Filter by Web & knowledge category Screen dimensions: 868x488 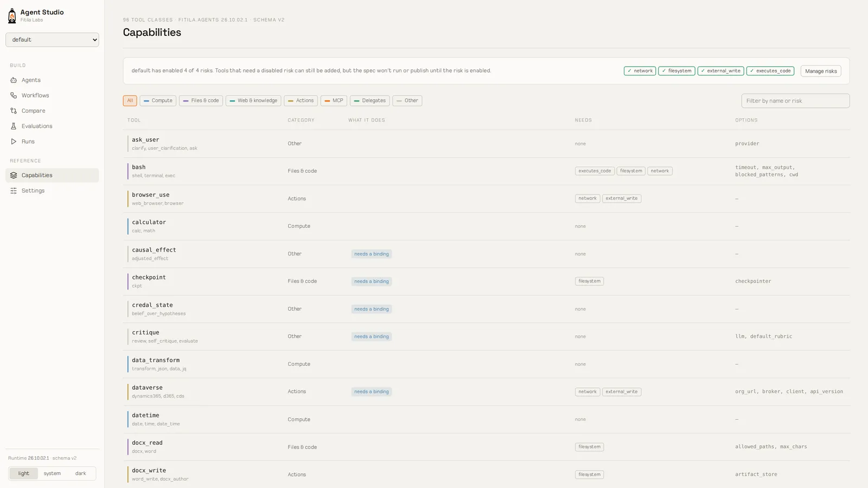[253, 101]
